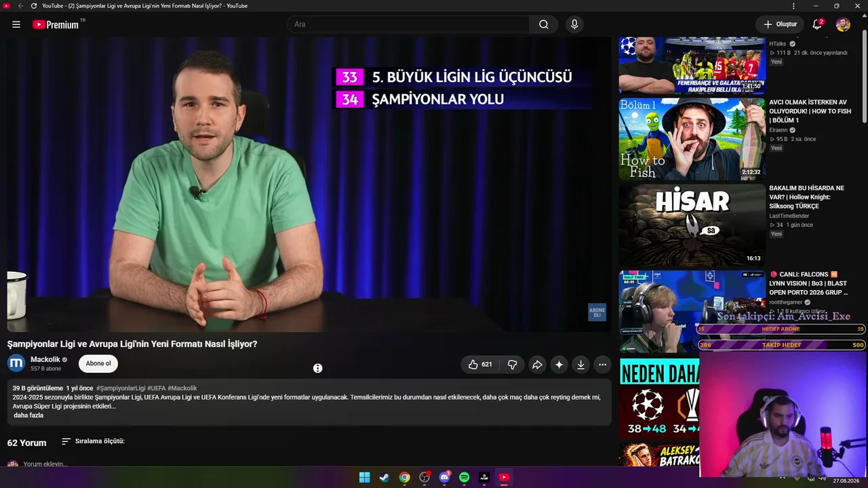Click the Oluştur create button
This screenshot has height=488, width=868.
point(780,24)
